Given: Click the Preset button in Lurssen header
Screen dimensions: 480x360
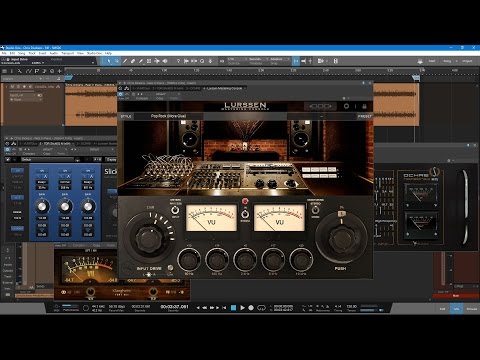Looking at the screenshot, I should (364, 116).
